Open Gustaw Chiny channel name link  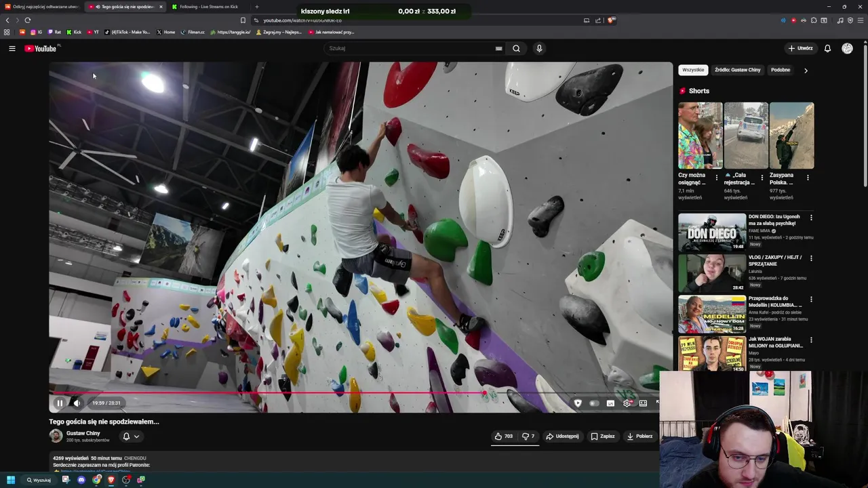83,433
